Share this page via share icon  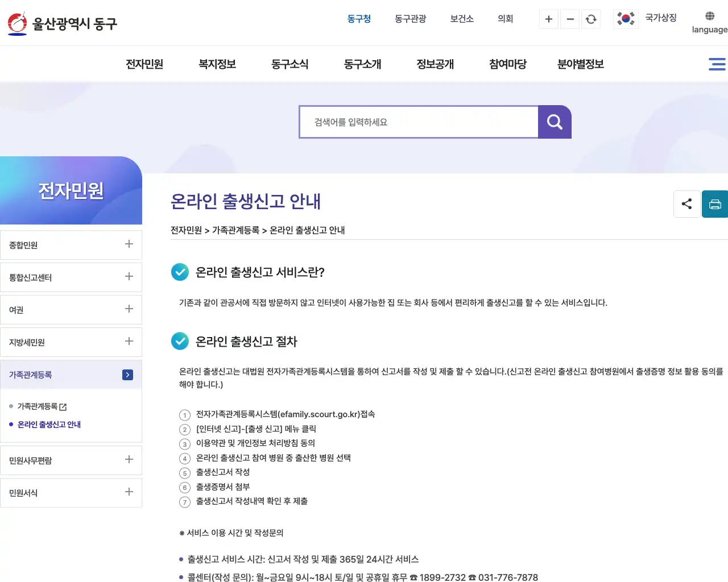click(x=686, y=204)
